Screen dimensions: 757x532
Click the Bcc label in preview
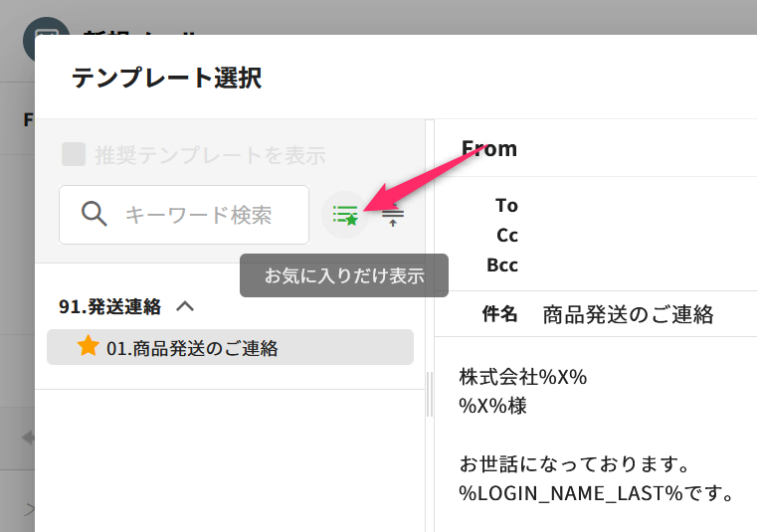[502, 266]
